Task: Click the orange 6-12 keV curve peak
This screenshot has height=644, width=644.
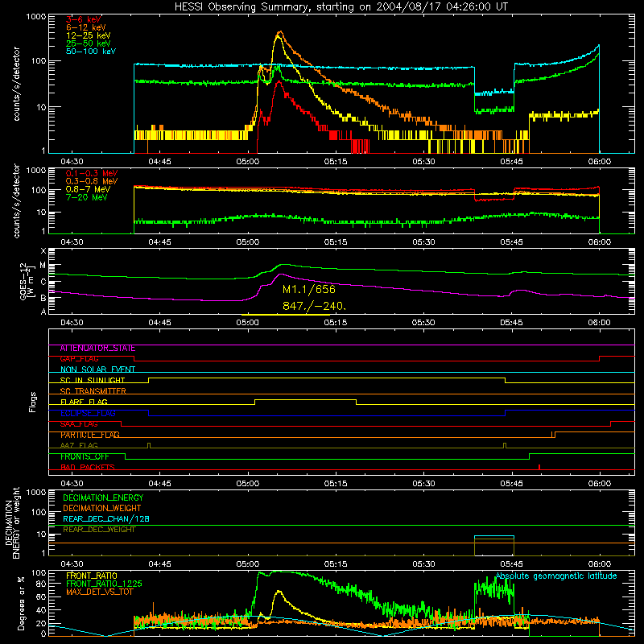Action: tap(279, 31)
